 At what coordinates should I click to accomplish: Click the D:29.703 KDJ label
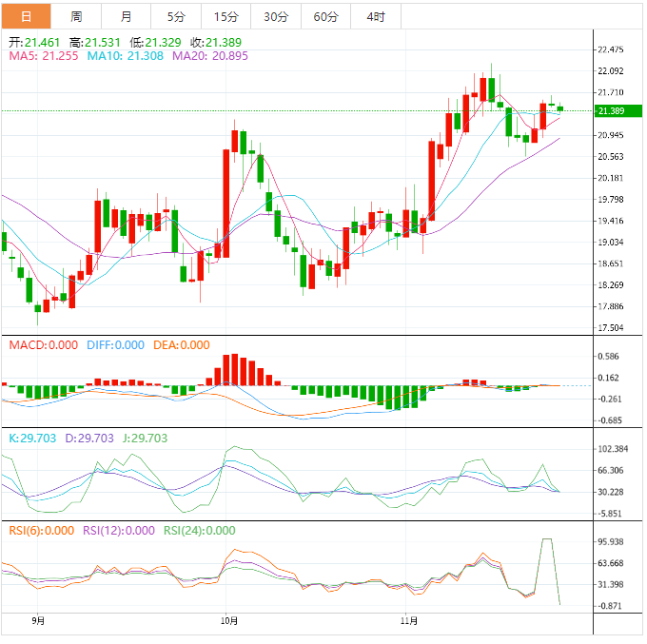89,439
